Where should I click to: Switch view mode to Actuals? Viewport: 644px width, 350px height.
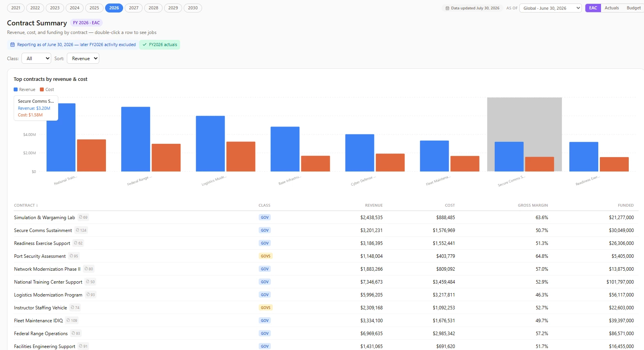[x=612, y=8]
